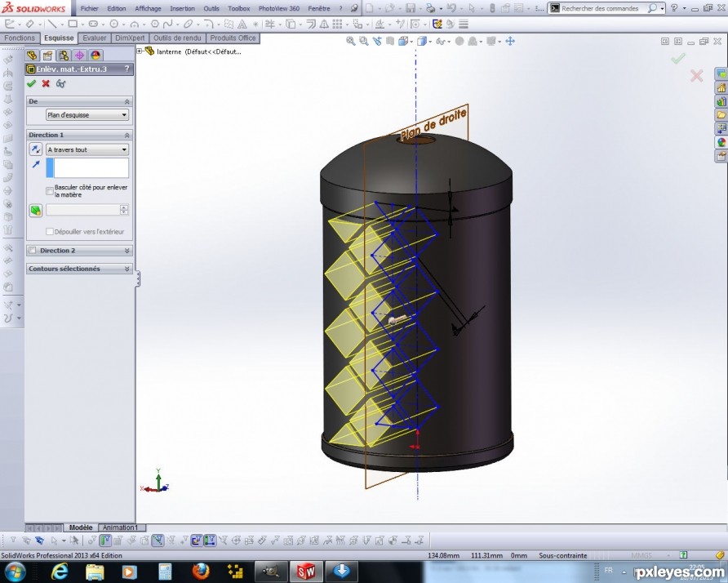Click the draft on/off green icon
The image size is (728, 583).
click(x=36, y=210)
